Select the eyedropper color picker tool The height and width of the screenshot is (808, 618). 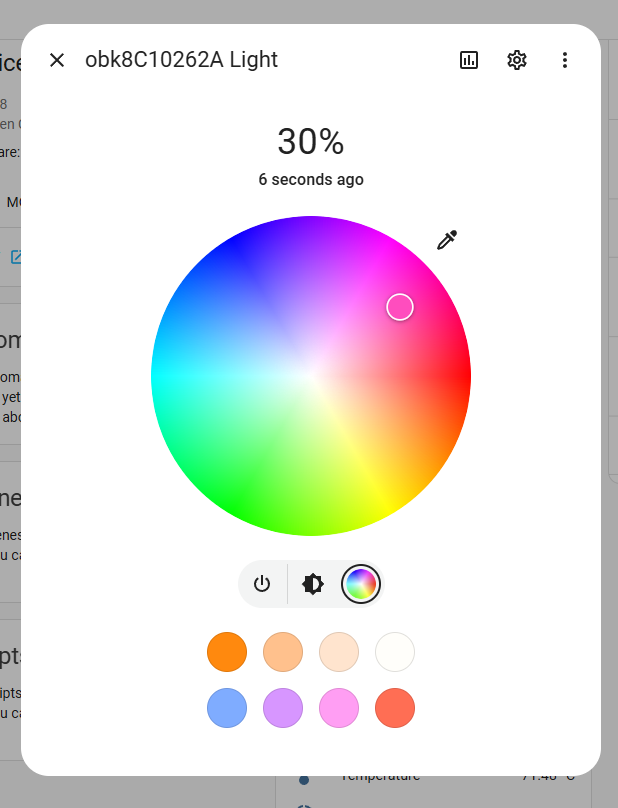(x=446, y=240)
